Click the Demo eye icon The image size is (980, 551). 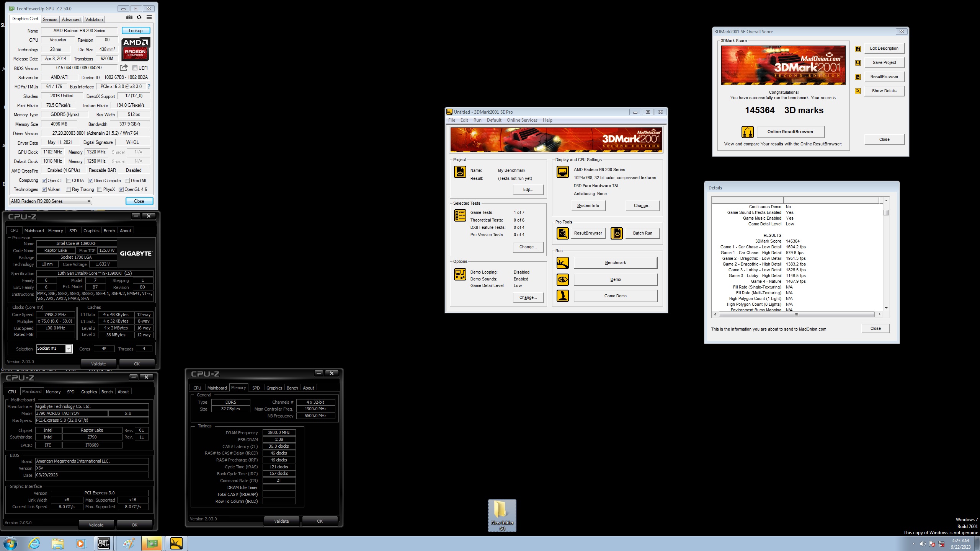562,280
